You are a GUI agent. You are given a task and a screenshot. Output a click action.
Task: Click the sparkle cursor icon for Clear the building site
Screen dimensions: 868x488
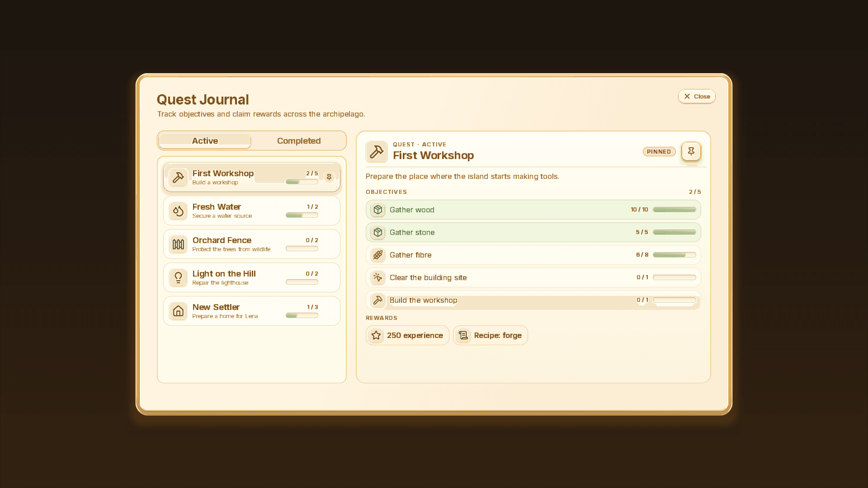(x=378, y=277)
